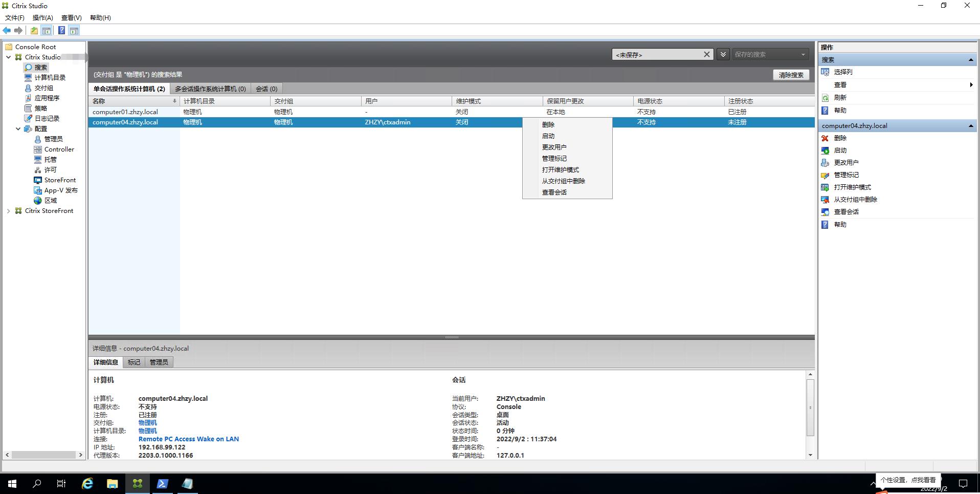The image size is (980, 494).
Task: Select Controller under 配置
Action: 59,149
